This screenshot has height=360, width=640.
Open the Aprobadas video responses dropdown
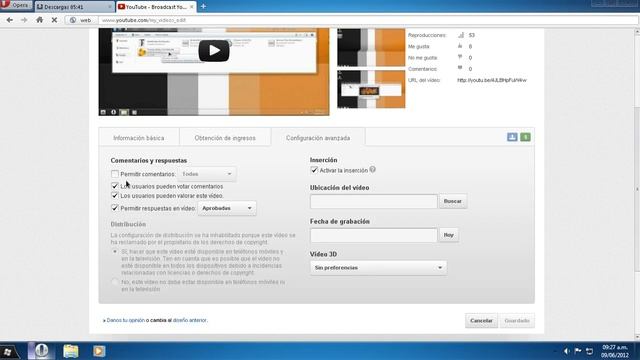coord(227,208)
